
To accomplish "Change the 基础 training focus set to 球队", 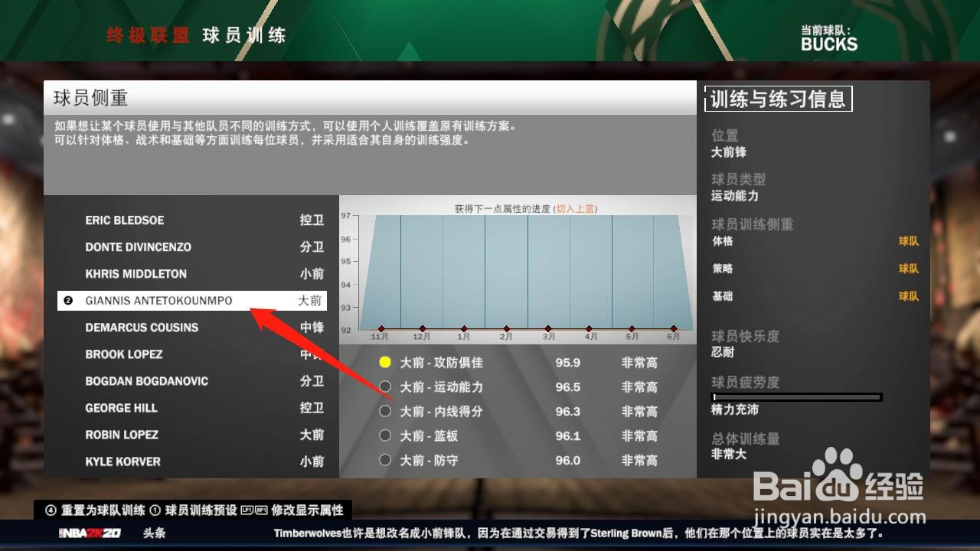I will tap(909, 296).
